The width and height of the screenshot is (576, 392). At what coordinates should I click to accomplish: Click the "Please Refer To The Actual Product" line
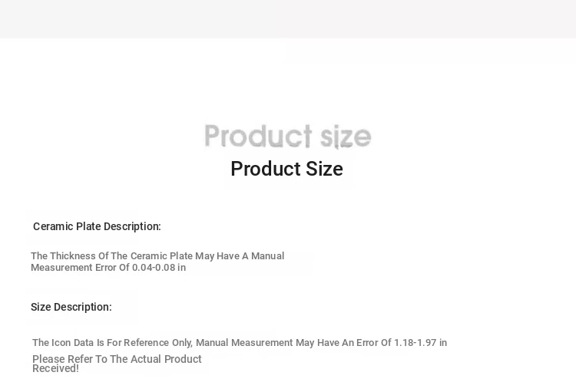[x=117, y=358]
